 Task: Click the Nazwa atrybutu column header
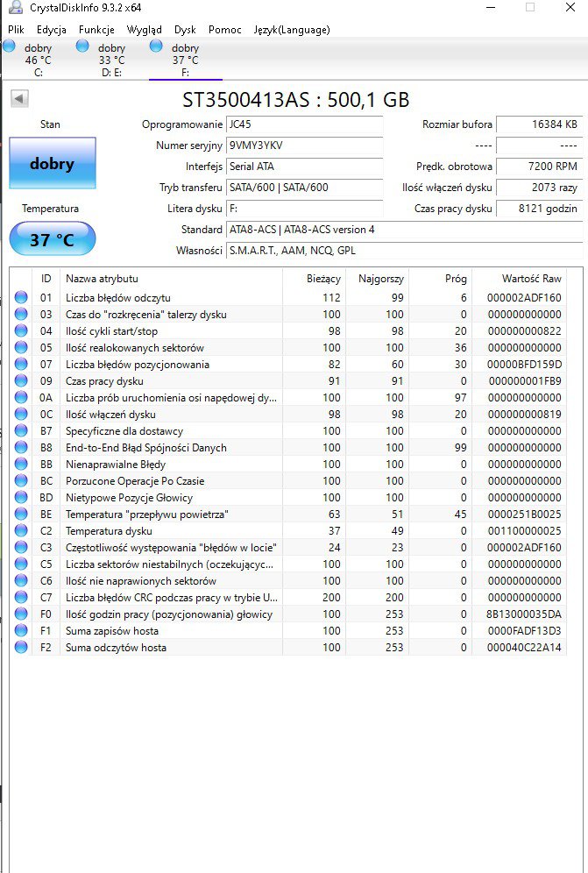(171, 279)
